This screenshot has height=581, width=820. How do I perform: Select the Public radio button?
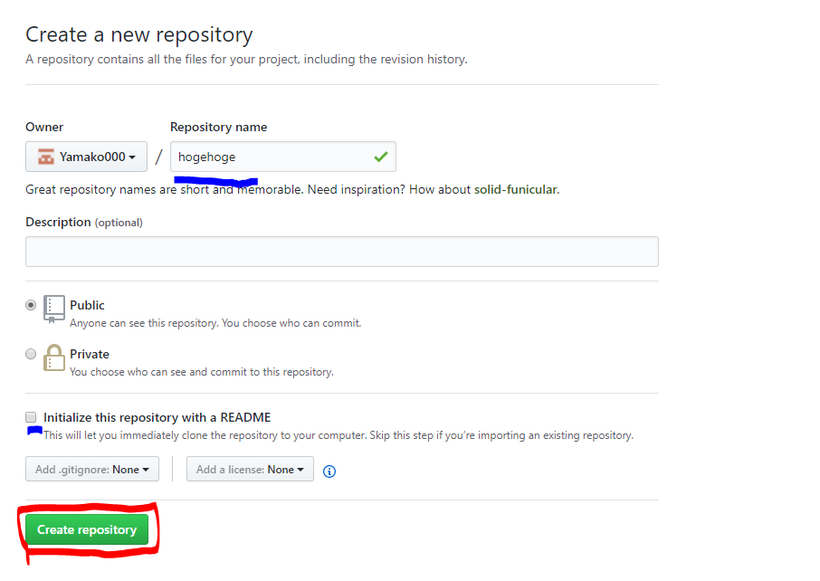(x=31, y=305)
